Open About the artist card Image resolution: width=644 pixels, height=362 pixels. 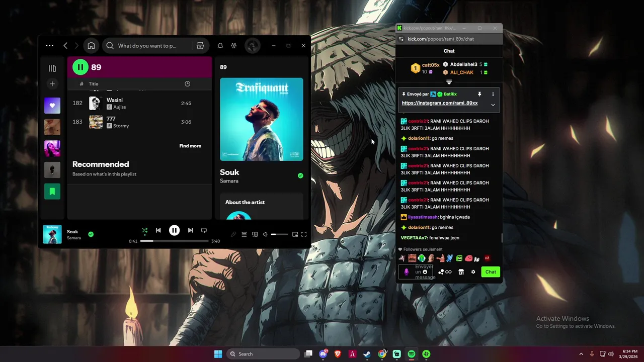click(262, 207)
